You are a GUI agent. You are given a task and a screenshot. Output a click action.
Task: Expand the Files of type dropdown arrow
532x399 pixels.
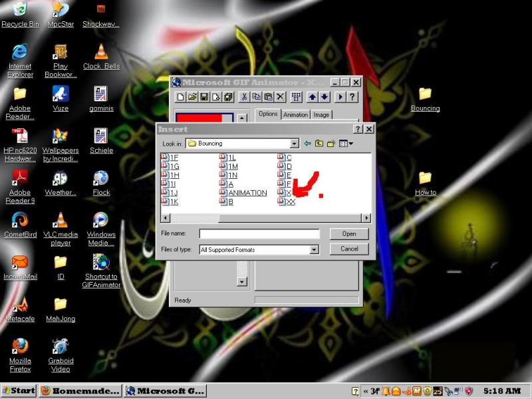tap(314, 250)
